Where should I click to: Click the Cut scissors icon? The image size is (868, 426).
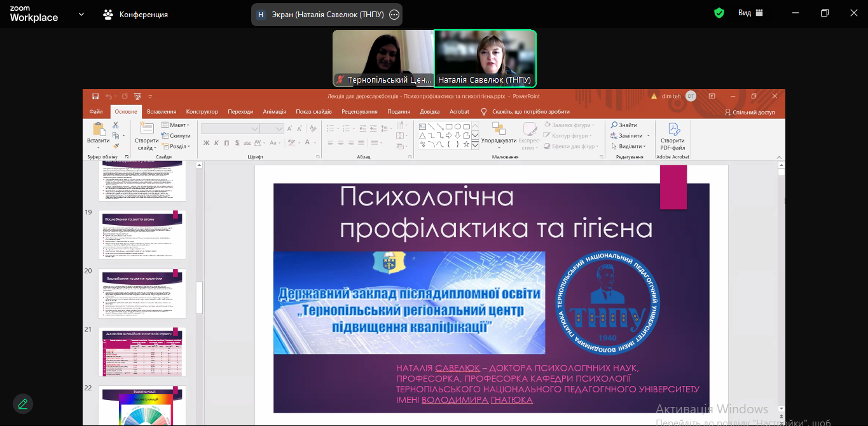pos(116,125)
